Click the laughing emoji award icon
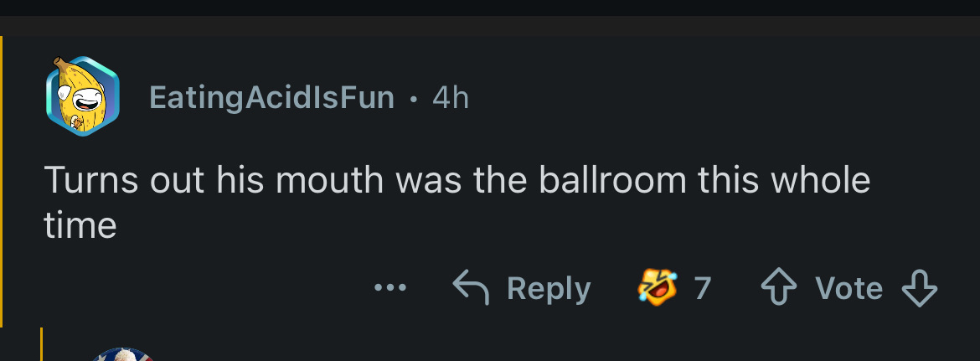The width and height of the screenshot is (980, 361). pyautogui.click(x=658, y=287)
